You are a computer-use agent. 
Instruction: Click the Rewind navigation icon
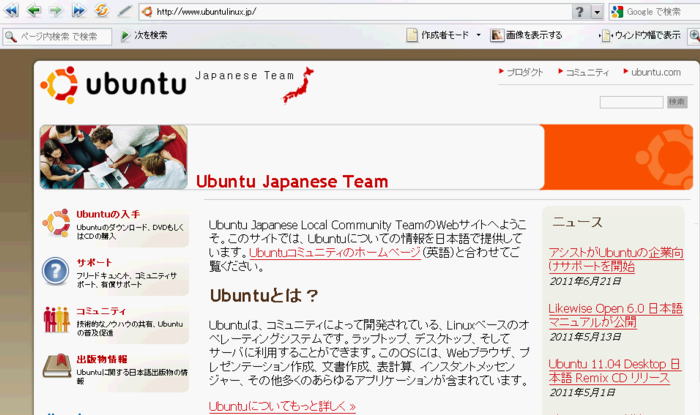click(x=11, y=10)
